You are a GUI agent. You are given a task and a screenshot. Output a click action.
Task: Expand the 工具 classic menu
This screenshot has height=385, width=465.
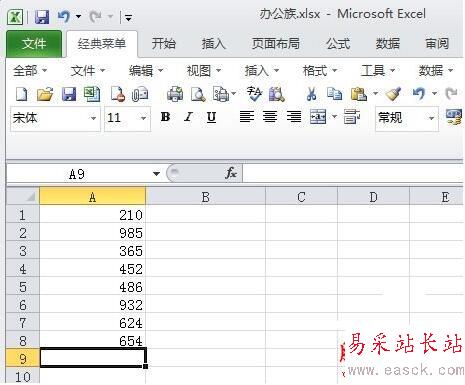378,71
